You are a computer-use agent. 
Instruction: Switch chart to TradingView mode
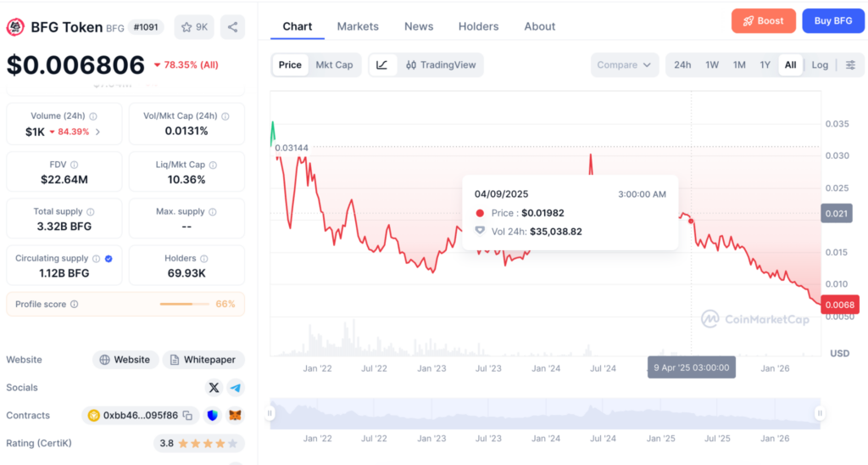pos(441,64)
